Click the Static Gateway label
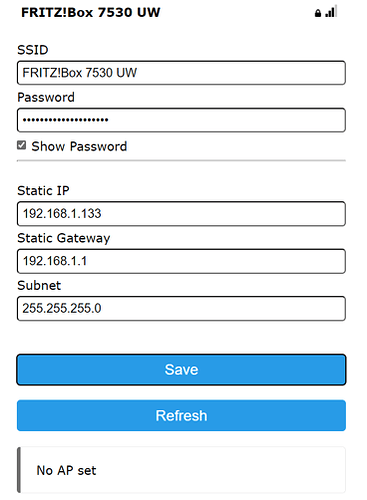The height and width of the screenshot is (500, 367). pos(64,238)
